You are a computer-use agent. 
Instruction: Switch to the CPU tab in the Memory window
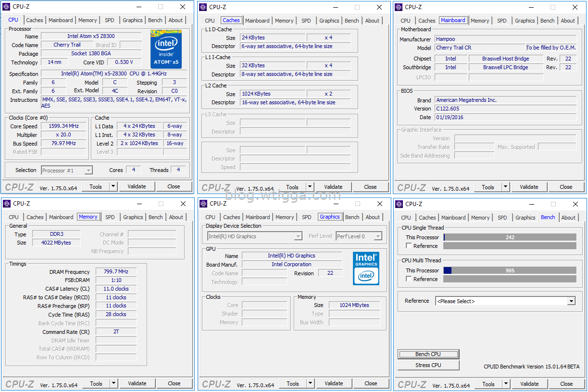point(14,217)
